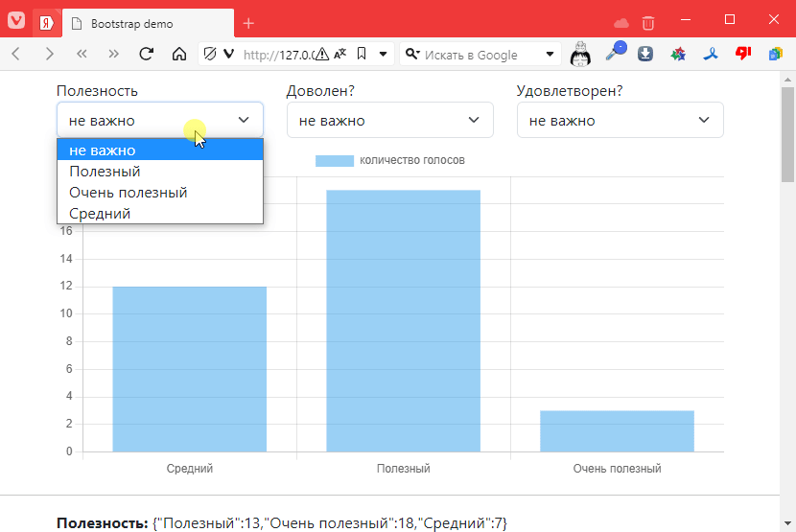Reload the current page

(147, 55)
